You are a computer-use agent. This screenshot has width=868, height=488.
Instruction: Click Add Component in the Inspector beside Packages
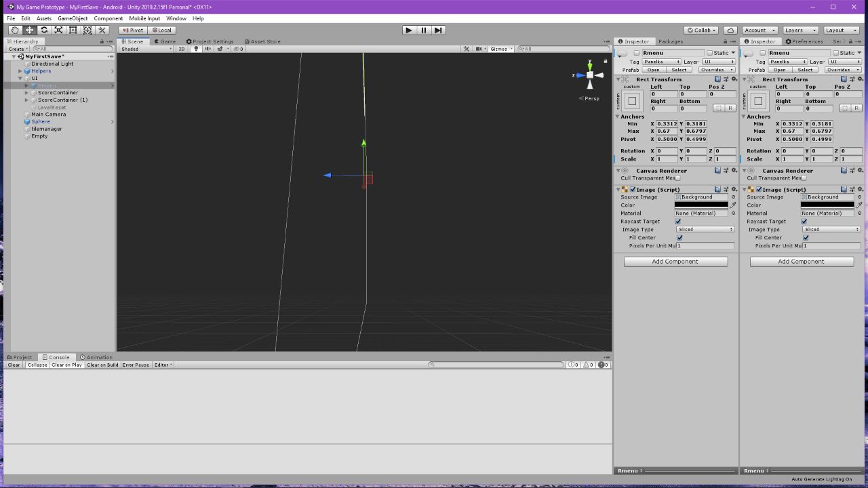(x=675, y=261)
